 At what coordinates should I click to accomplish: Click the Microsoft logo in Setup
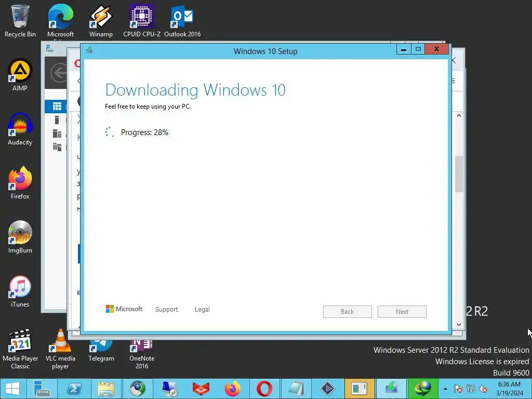point(124,309)
